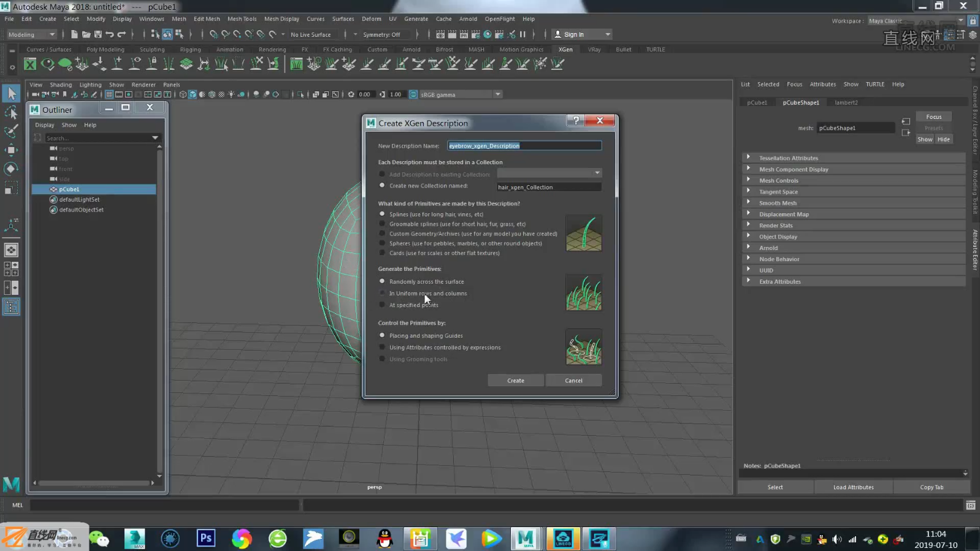Click the Open Scene folder icon
980x551 pixels.
[x=86, y=34]
